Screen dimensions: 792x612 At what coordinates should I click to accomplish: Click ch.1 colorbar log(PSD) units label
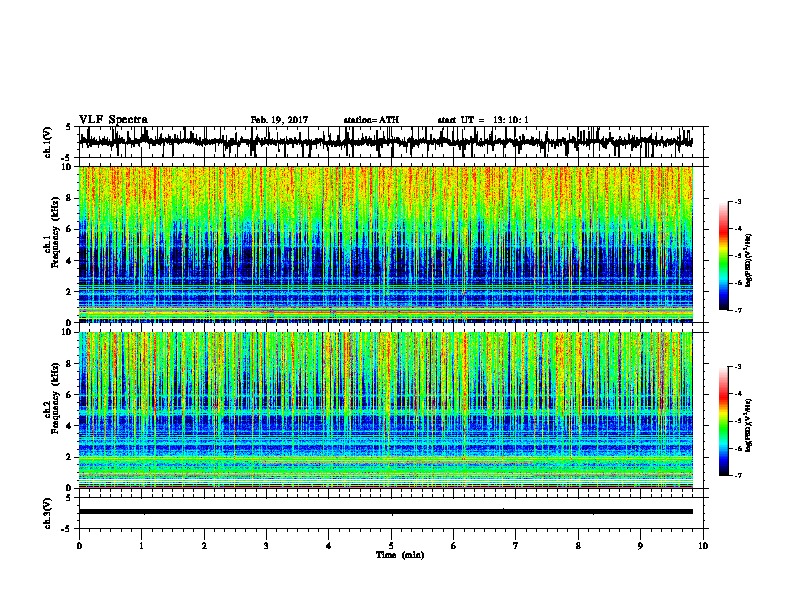[749, 260]
